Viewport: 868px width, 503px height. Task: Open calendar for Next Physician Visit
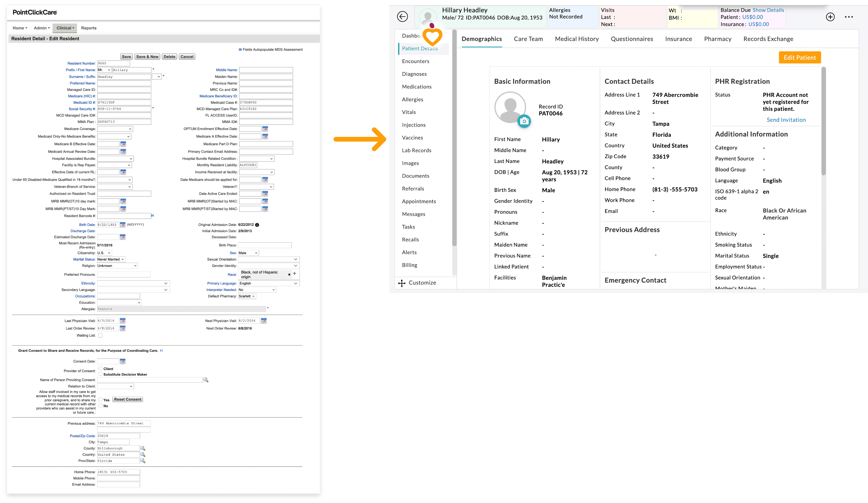pos(264,321)
